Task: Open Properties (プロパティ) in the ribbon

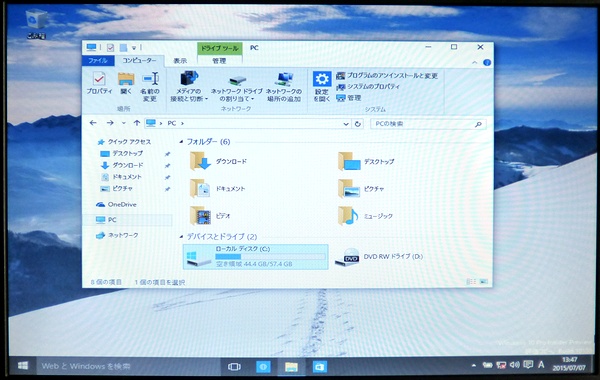Action: pos(99,83)
